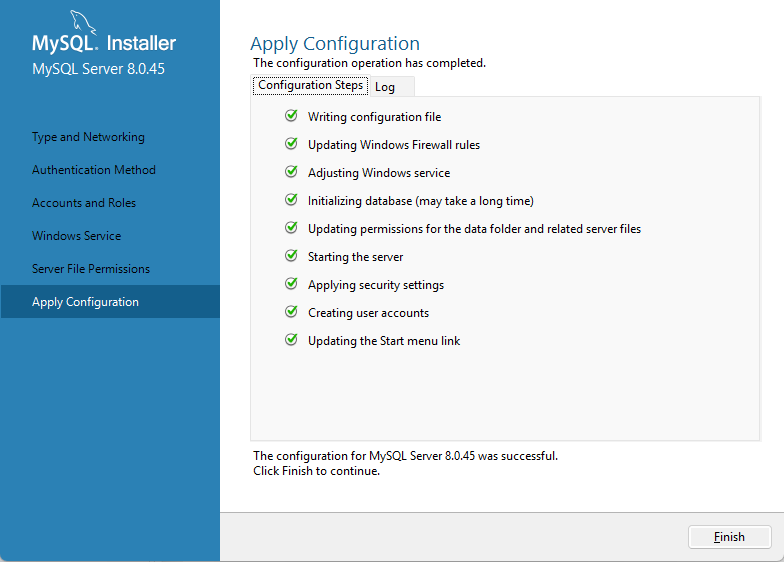The height and width of the screenshot is (562, 784).
Task: Click the 'MySQL Server 8.0.45' sidebar title
Action: (x=98, y=69)
